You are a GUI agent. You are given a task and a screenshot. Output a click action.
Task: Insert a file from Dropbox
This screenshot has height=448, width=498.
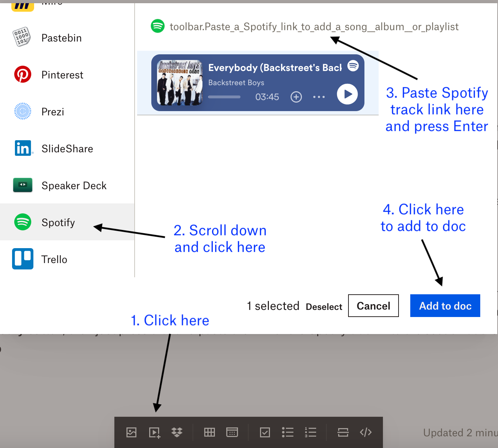tap(177, 432)
